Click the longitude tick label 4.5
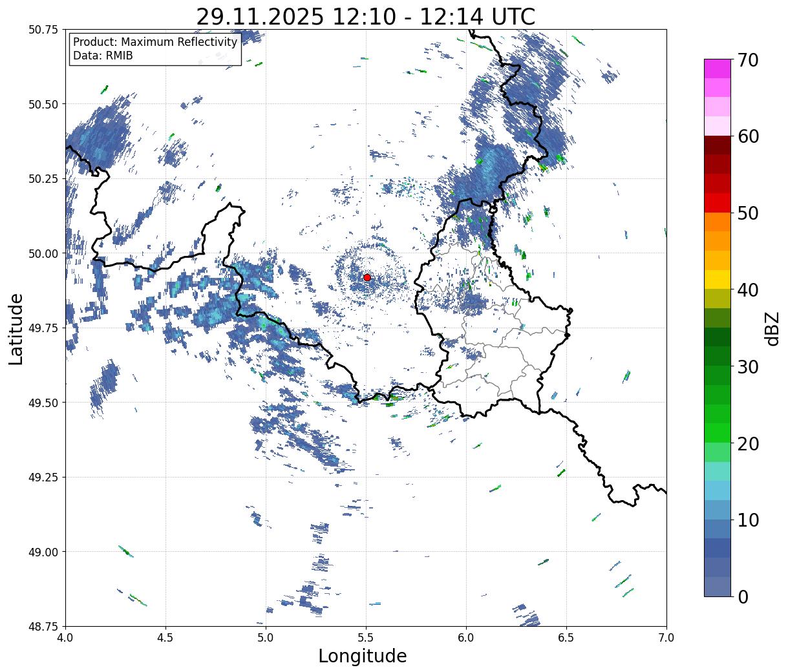The image size is (788, 672). 165,637
